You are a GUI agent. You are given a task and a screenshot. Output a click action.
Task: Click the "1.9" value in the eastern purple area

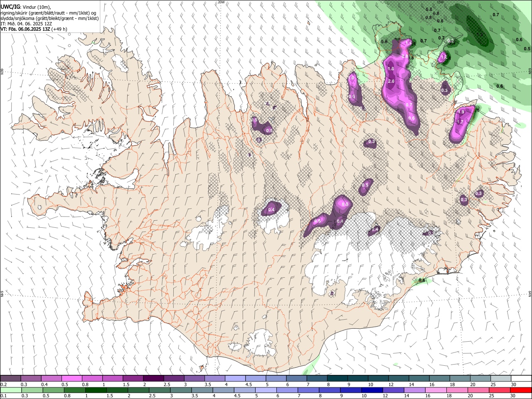tap(461, 112)
